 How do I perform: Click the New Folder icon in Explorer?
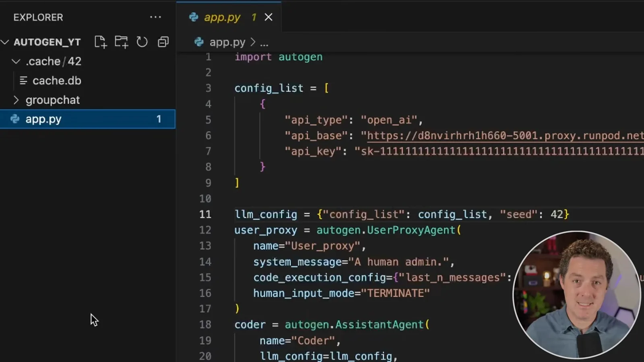tap(121, 42)
